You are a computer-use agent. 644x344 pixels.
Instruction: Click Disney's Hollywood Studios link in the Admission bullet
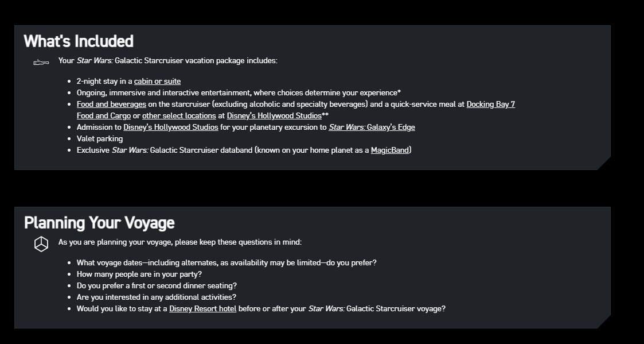pos(170,127)
